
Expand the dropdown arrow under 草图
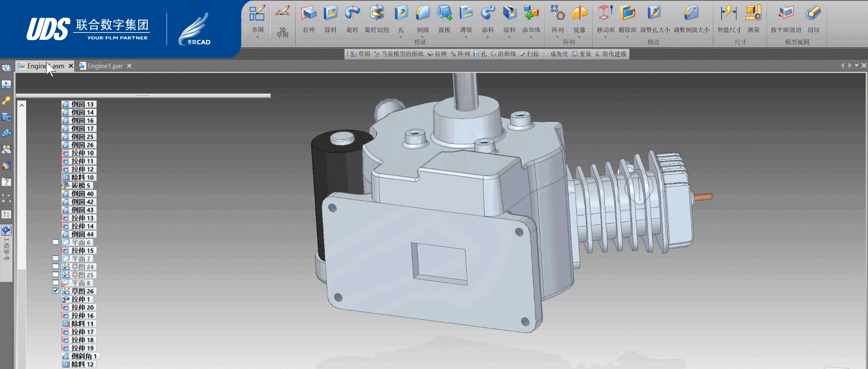point(257,37)
